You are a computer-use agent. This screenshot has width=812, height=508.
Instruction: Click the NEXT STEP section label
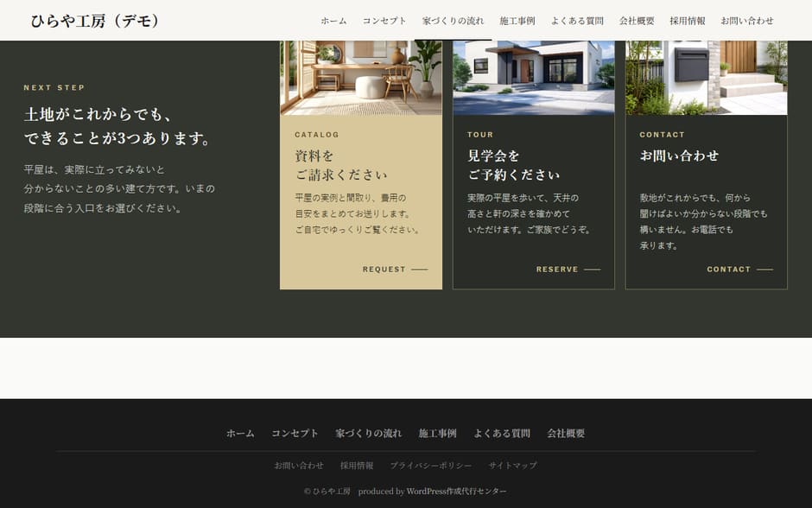[54, 87]
